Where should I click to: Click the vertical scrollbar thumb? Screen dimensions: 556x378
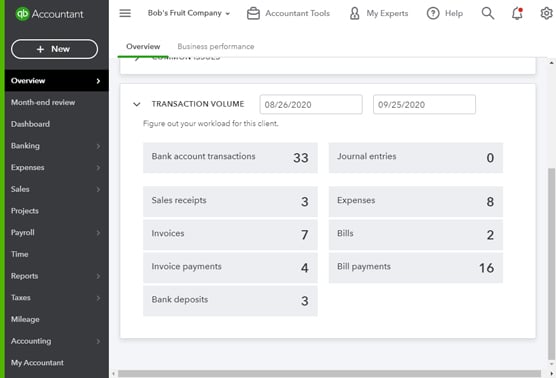click(x=551, y=264)
